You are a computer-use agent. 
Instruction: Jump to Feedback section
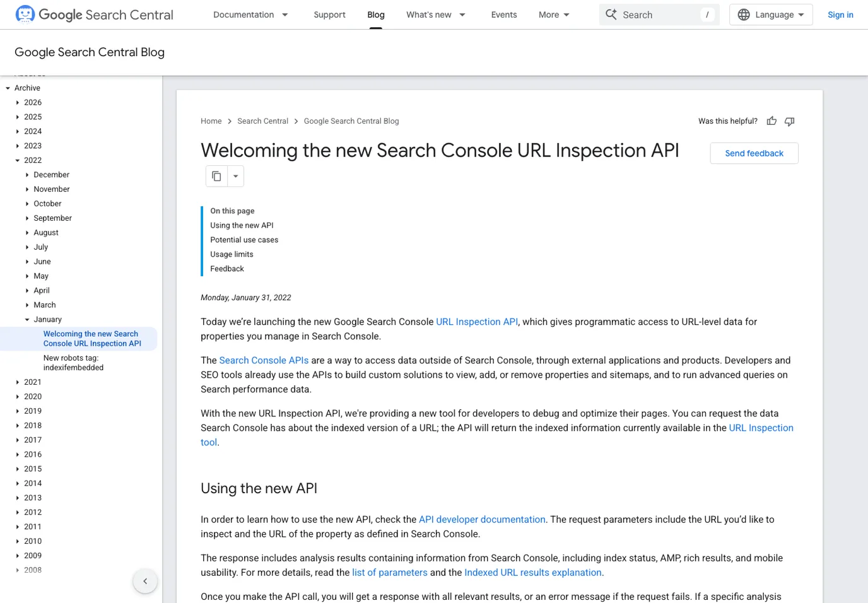[x=227, y=269]
